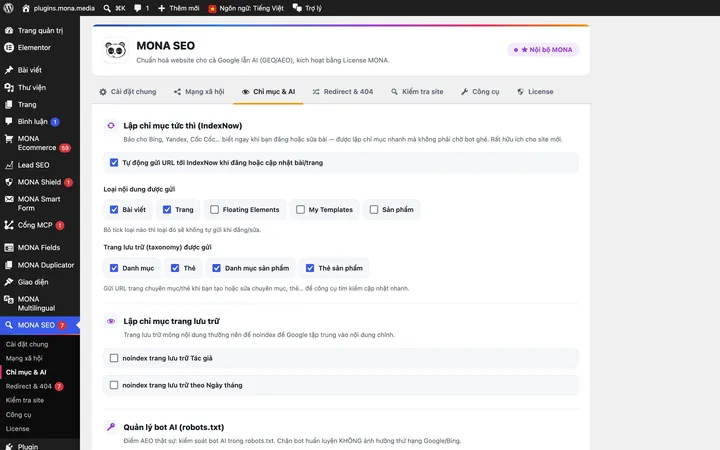Screen dimensions: 720x450
Task: Click the Elementor sidebar icon
Action: click(9, 47)
